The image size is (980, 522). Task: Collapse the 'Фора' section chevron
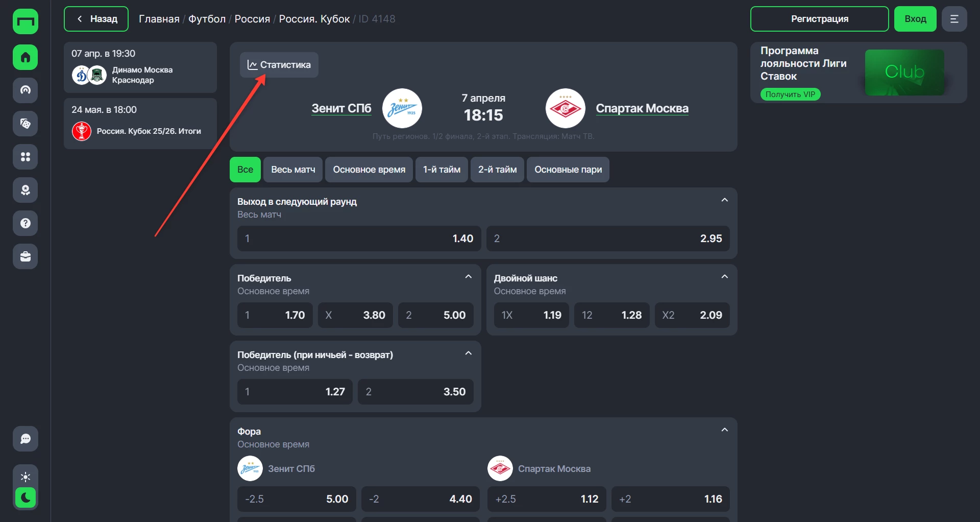click(724, 430)
